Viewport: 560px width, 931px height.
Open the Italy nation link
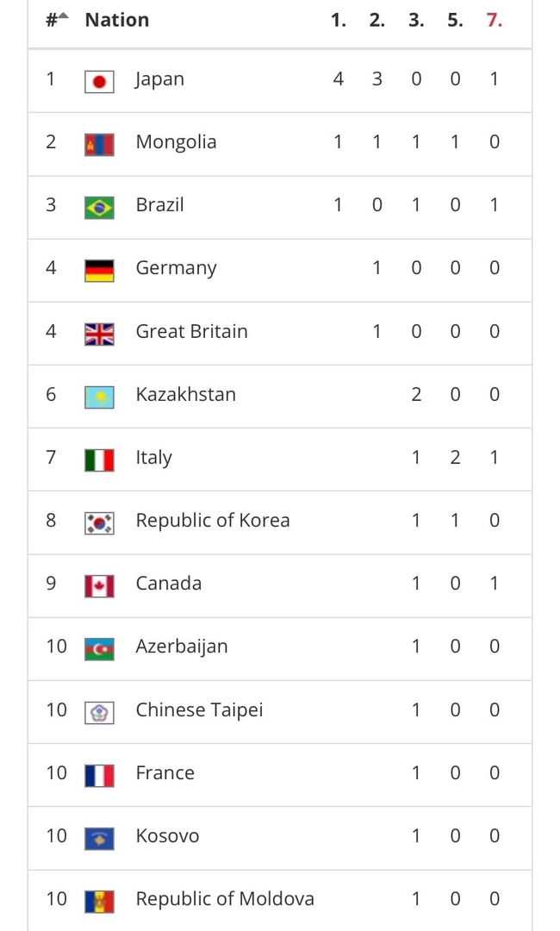153,458
